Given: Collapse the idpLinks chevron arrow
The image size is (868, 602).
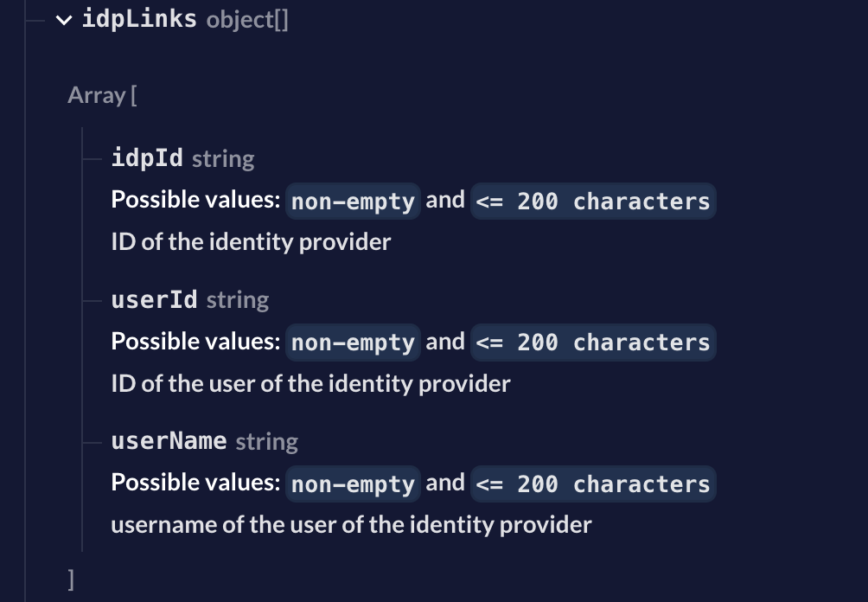Looking at the screenshot, I should 64,21.
